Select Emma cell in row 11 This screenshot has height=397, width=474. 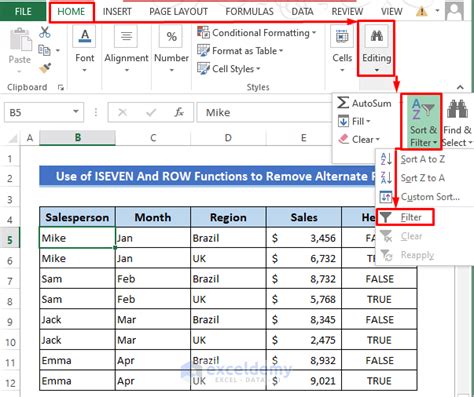pyautogui.click(x=77, y=360)
